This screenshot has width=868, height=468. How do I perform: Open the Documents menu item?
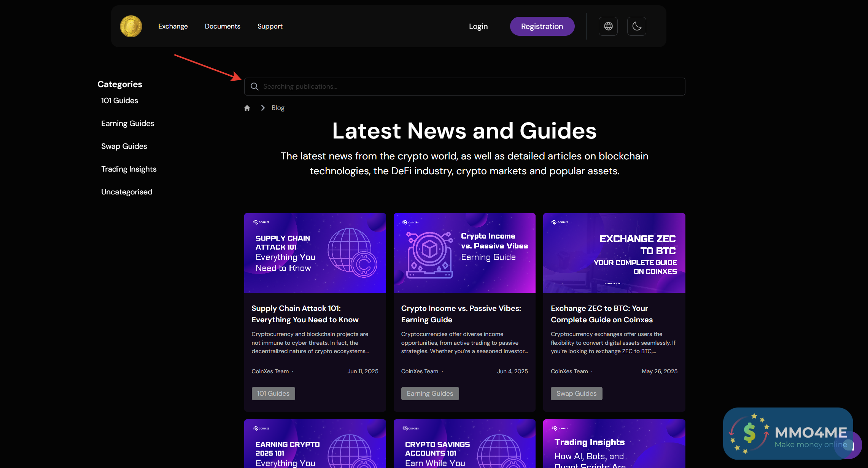pyautogui.click(x=223, y=26)
